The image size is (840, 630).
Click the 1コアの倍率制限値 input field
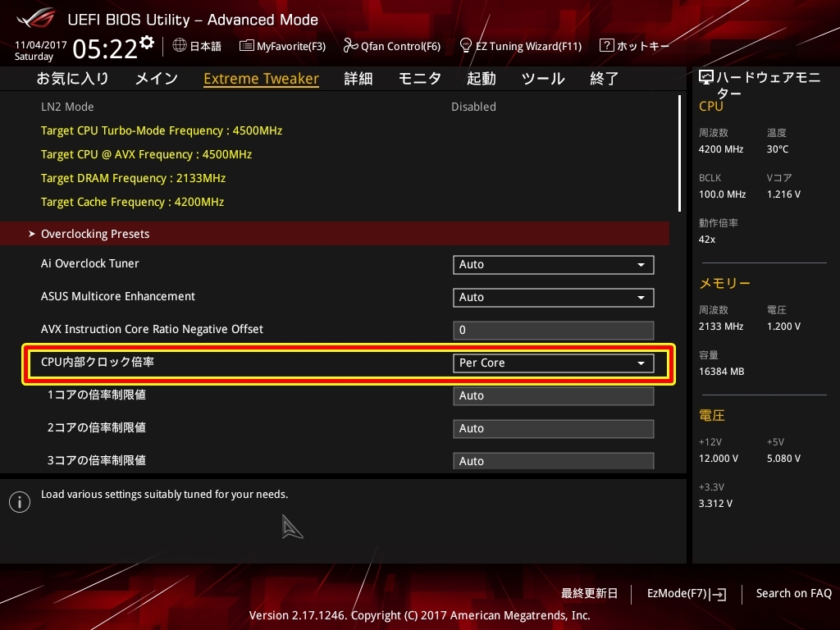tap(554, 396)
